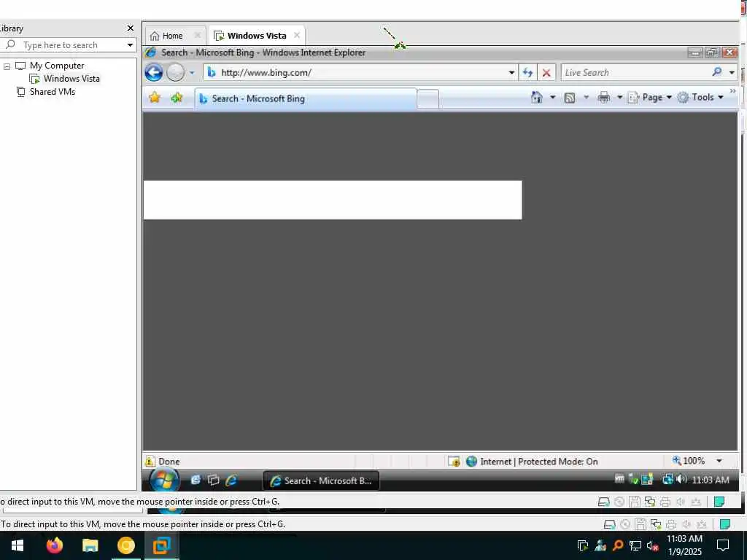
Task: Click the warning icon beside 'Done' status
Action: pos(150,461)
